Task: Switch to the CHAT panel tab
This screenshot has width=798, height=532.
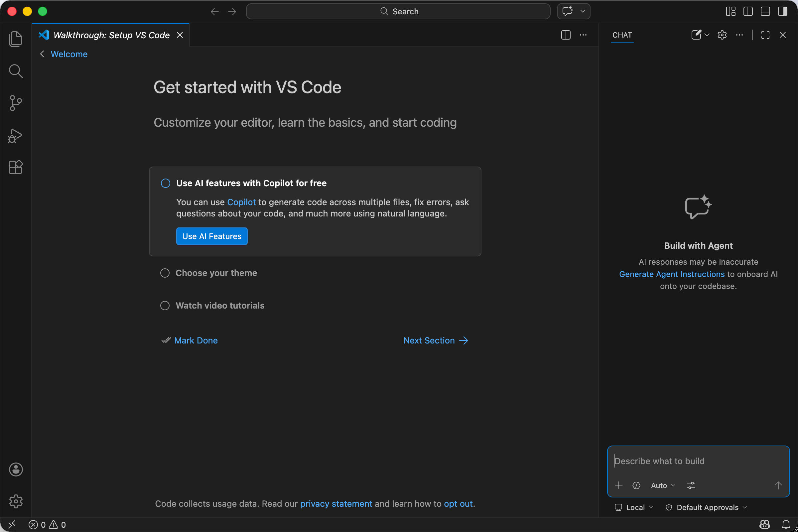Action: 622,35
